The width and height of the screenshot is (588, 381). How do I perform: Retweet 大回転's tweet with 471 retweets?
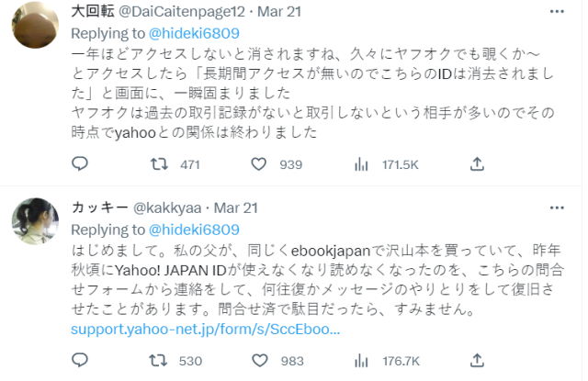point(159,164)
